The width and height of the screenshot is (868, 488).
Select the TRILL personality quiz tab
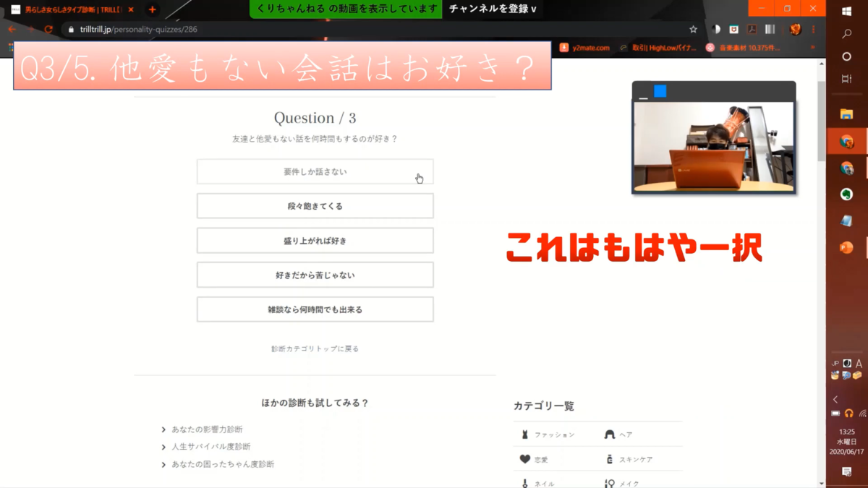click(72, 10)
